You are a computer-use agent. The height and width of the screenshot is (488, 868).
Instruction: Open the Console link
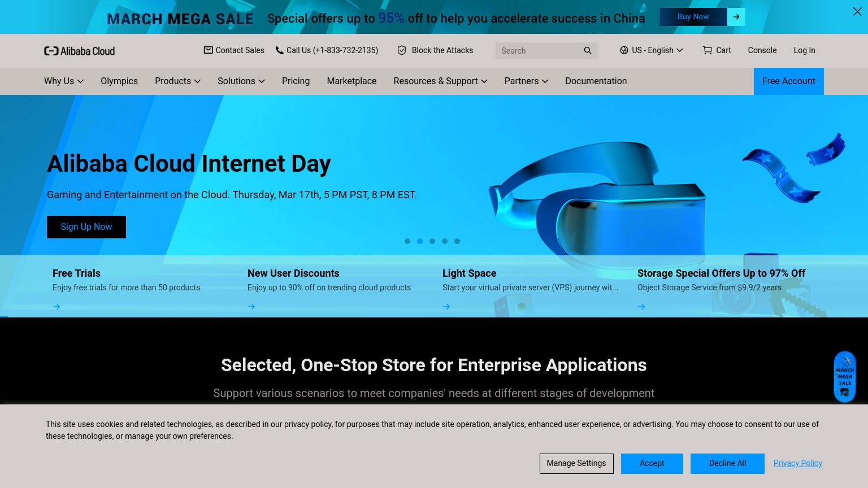762,50
